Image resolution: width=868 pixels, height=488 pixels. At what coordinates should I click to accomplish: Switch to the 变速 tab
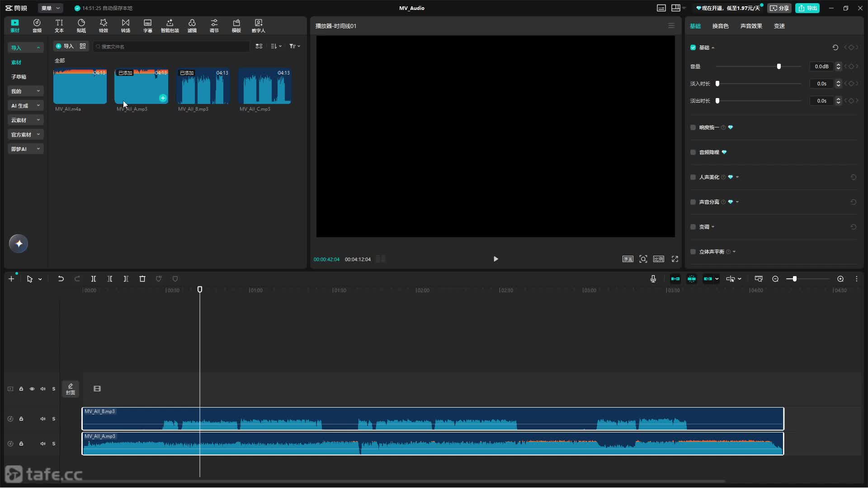click(779, 26)
